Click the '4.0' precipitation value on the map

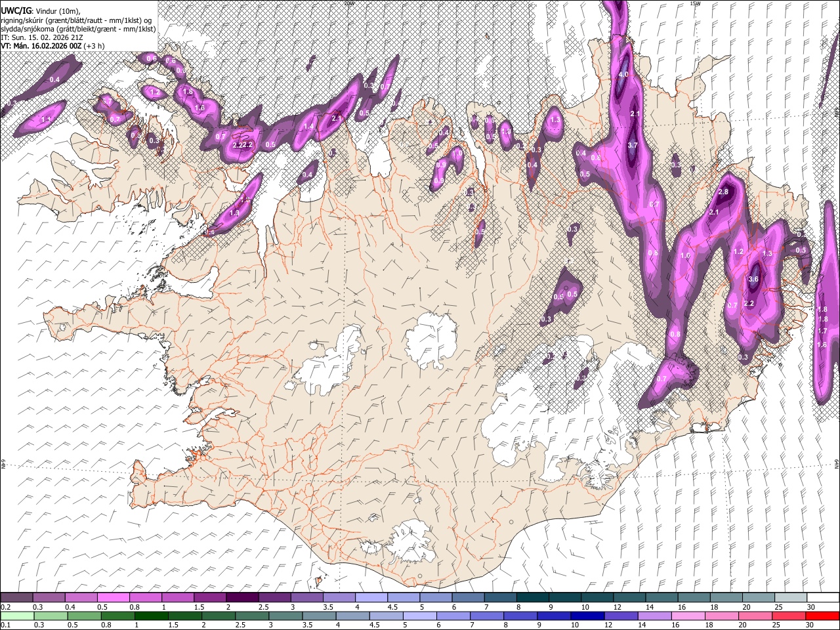(x=623, y=75)
